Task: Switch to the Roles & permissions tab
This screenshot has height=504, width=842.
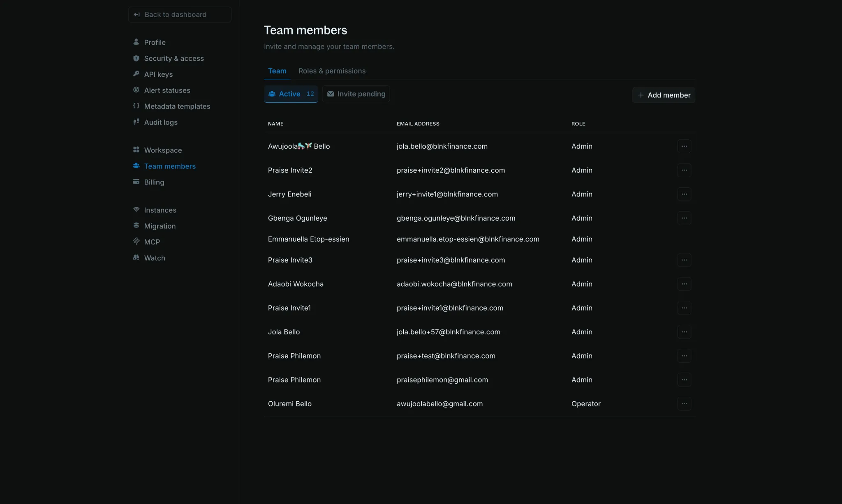Action: (332, 71)
